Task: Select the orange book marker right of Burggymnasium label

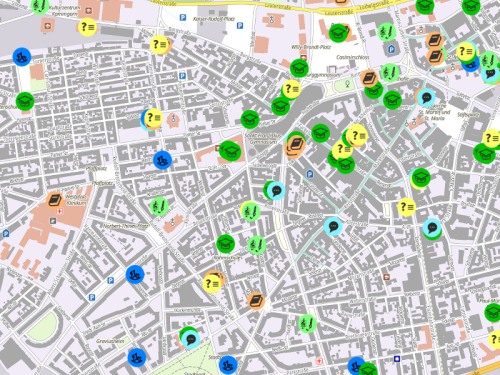Action: [369, 79]
